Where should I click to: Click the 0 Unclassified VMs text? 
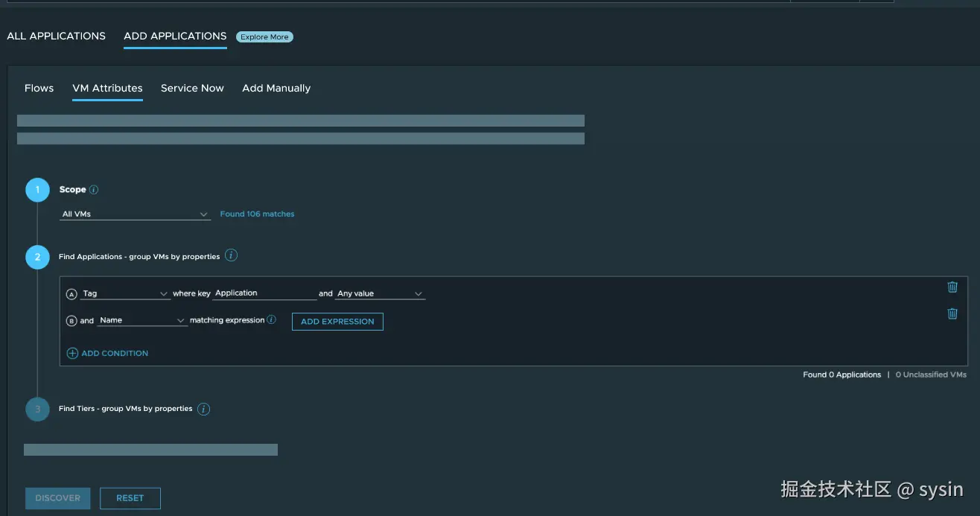pyautogui.click(x=931, y=375)
